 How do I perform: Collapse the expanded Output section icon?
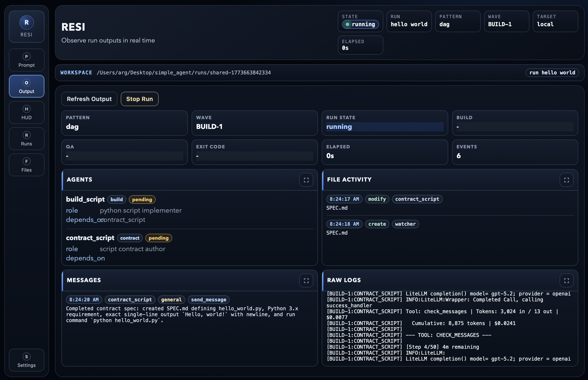tap(26, 83)
